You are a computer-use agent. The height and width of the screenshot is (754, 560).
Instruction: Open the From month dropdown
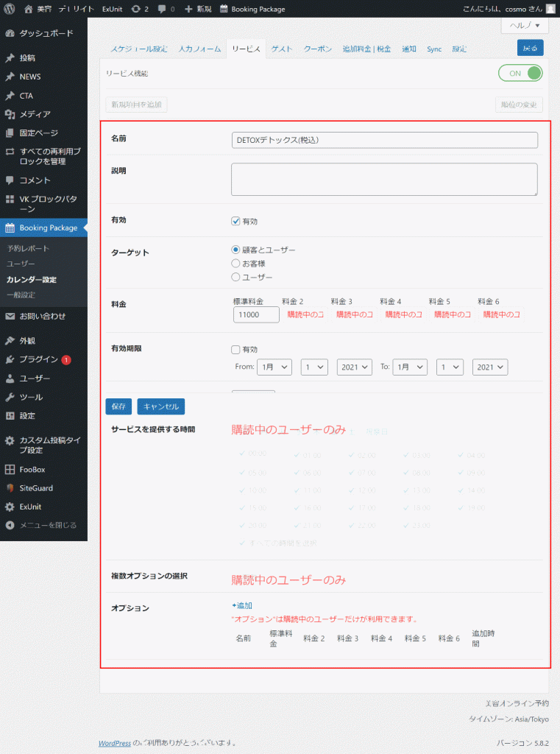coord(274,367)
